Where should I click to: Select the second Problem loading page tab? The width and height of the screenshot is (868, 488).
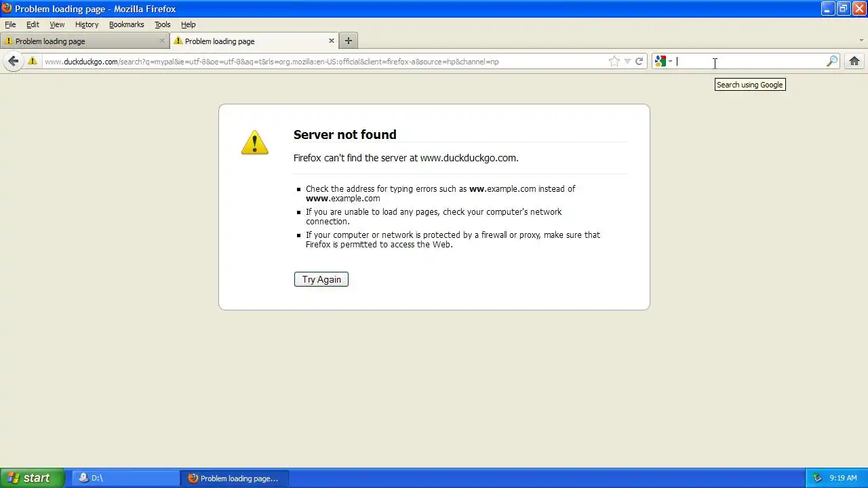pyautogui.click(x=254, y=41)
